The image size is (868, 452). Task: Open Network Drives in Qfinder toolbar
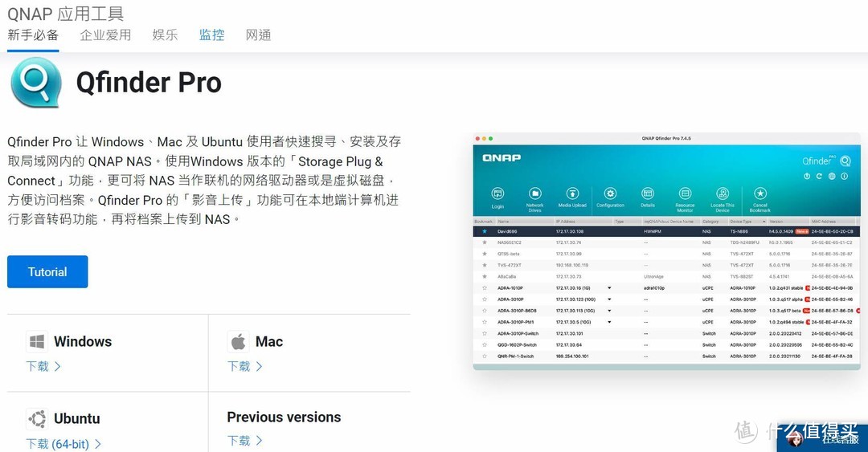tap(534, 193)
